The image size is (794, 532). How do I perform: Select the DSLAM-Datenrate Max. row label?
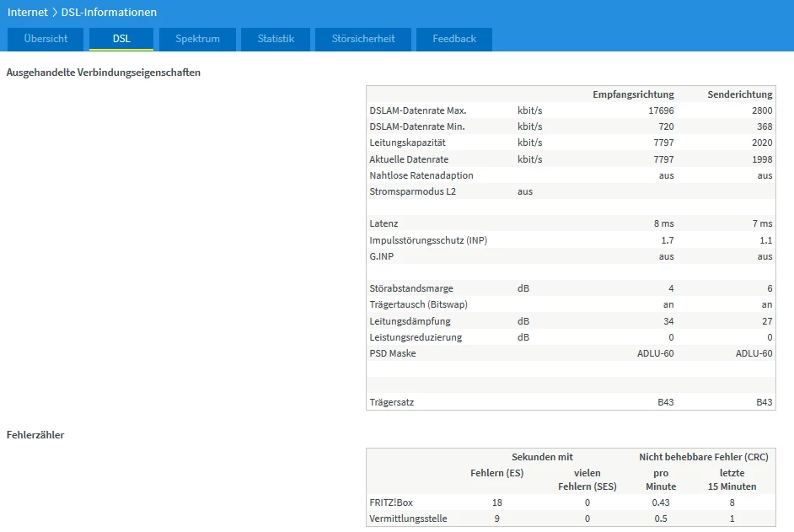point(417,110)
